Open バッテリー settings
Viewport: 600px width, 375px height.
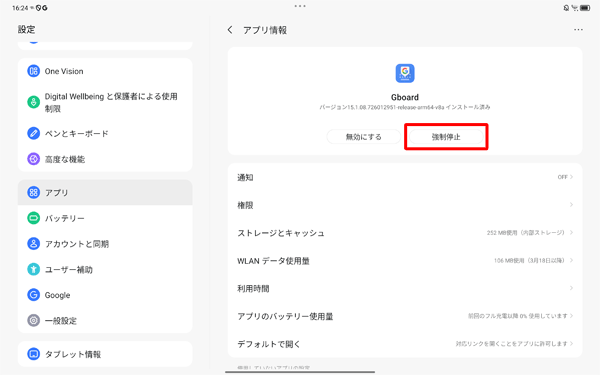[x=105, y=218]
